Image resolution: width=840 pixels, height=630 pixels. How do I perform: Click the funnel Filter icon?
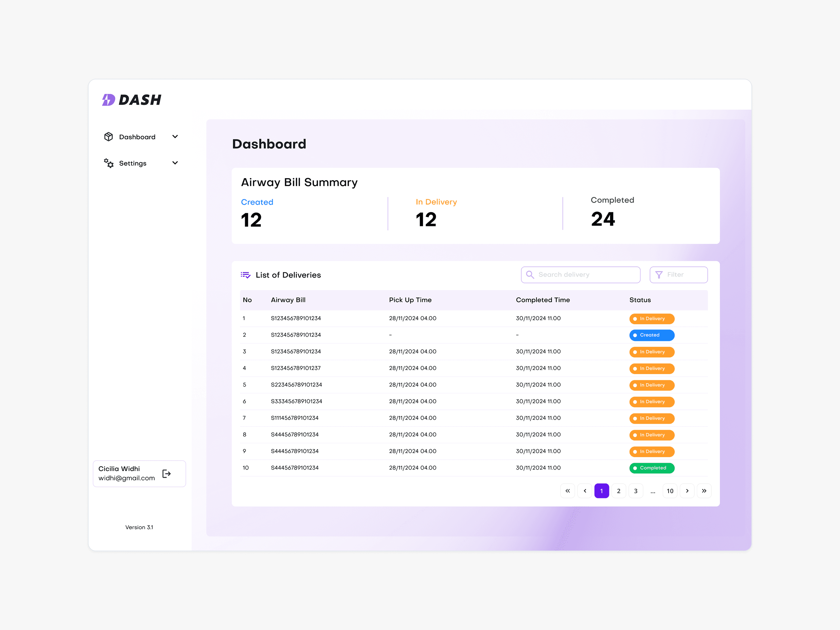click(x=659, y=275)
